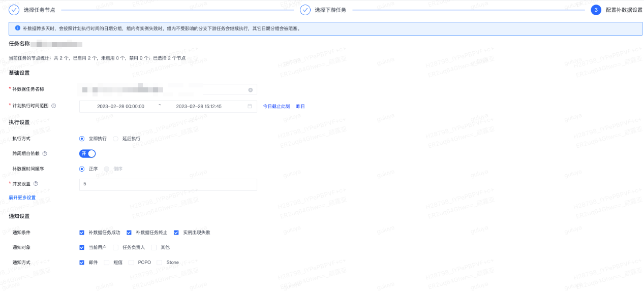Go to 选择下游任务 step label
The image size is (644, 295).
point(330,10)
